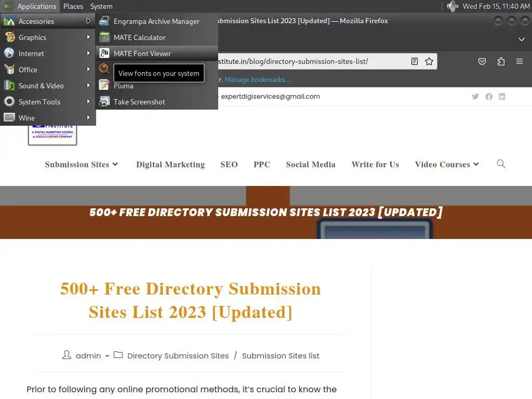Viewport: 532px width, 399px height.
Task: Launch Pluma text editor
Action: tap(157, 86)
